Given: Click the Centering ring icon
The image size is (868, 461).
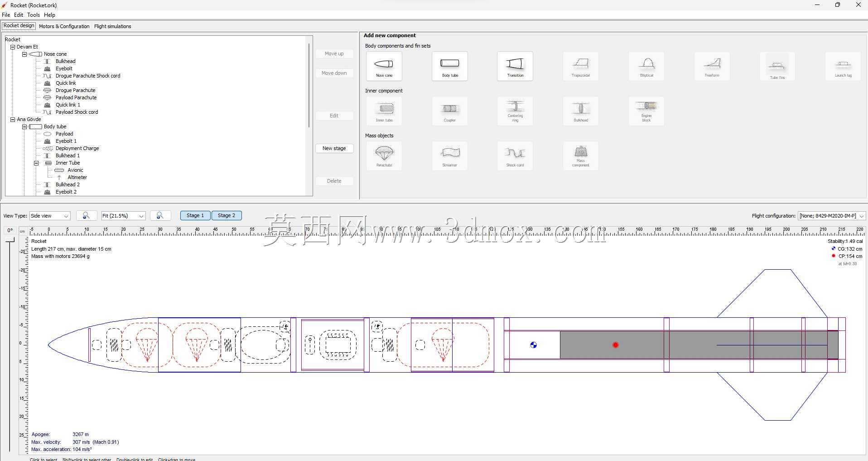Looking at the screenshot, I should tap(515, 111).
